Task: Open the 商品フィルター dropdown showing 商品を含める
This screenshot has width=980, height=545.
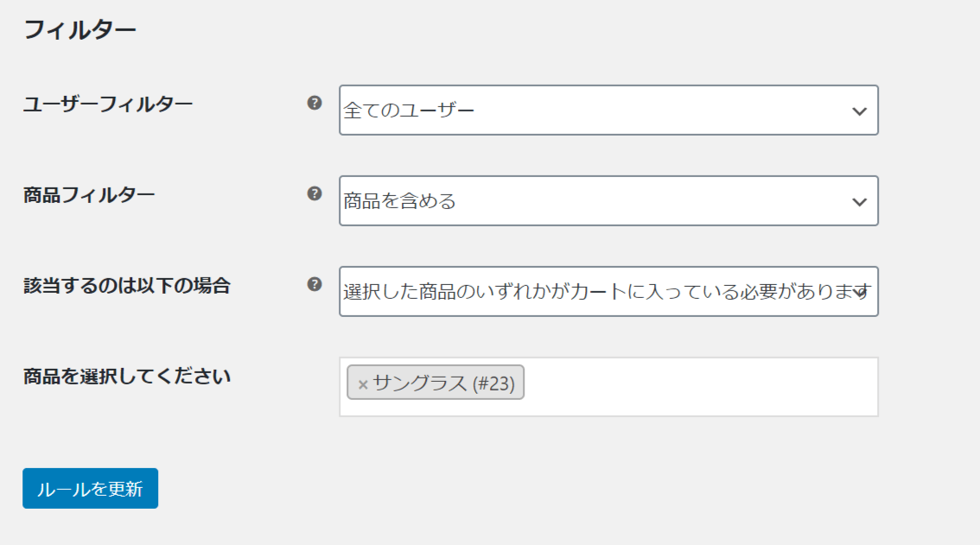Action: [x=608, y=200]
